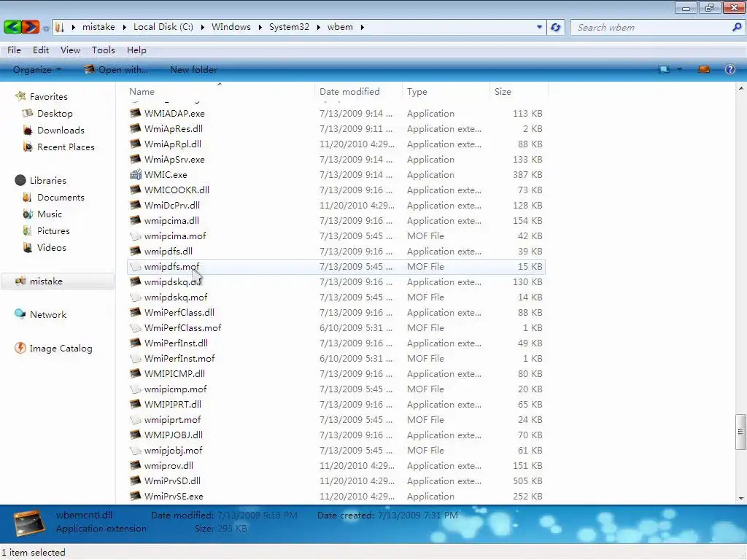
Task: Click the Documents library icon
Action: click(28, 197)
